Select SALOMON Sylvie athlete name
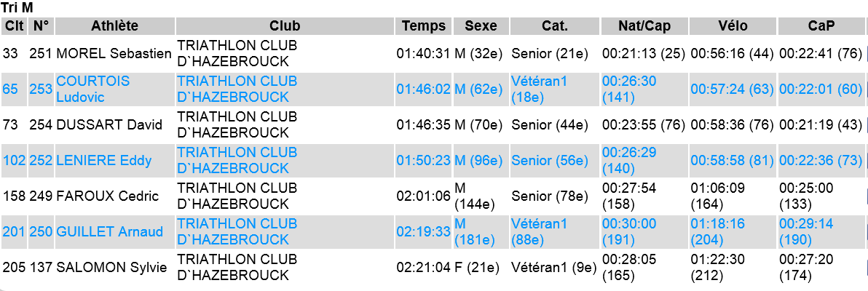The image size is (868, 291). 111,267
